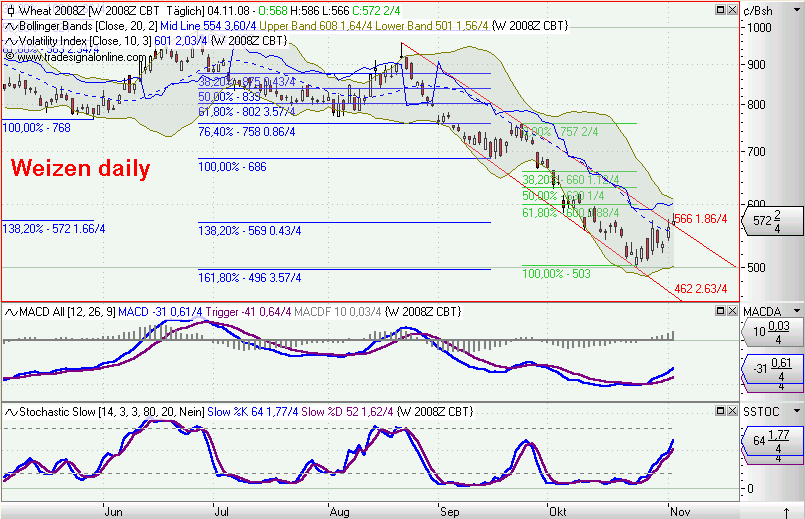Click the 'Lower Band 501 1,56/4' legend entry
805x519 pixels.
coord(432,26)
